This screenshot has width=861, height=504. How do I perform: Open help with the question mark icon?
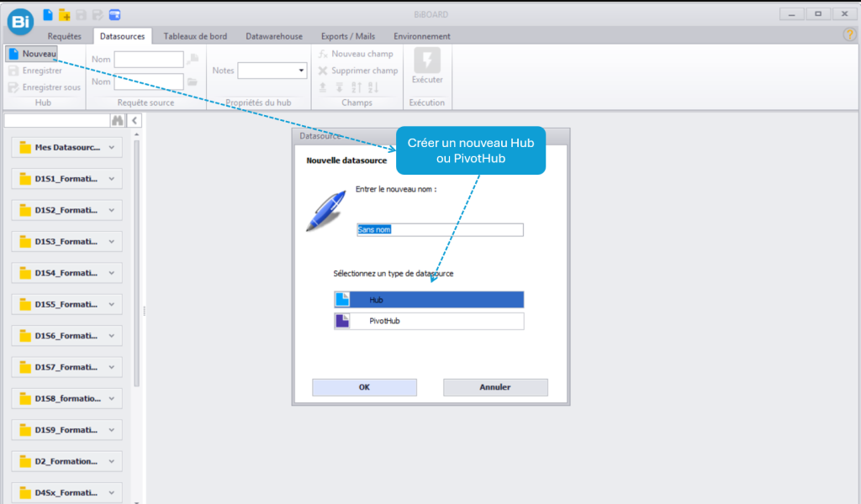pos(849,35)
